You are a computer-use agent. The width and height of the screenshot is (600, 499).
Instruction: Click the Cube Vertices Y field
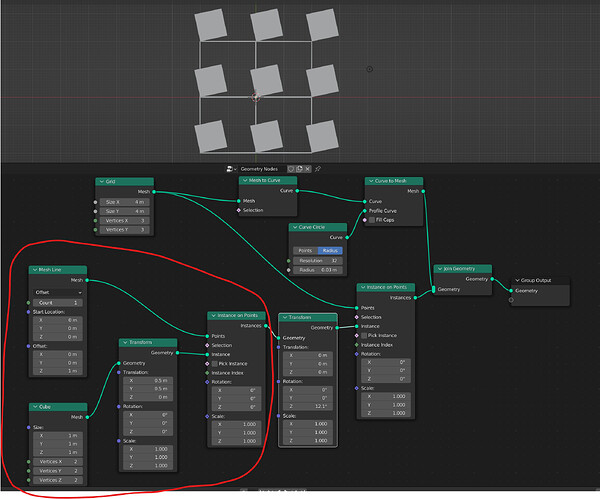[58, 471]
